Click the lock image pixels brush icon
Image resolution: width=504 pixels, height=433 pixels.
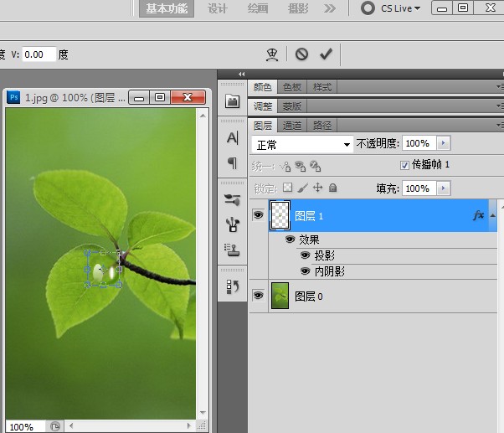coord(302,188)
